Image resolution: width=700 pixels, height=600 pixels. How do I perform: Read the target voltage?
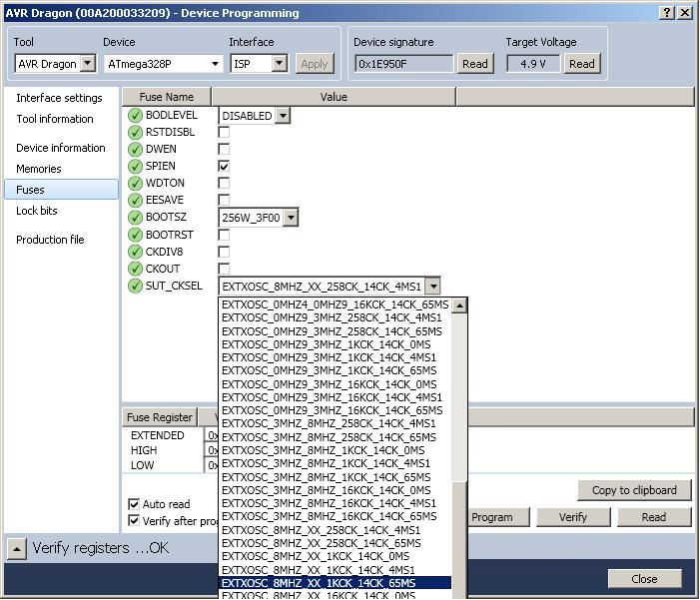[582, 64]
